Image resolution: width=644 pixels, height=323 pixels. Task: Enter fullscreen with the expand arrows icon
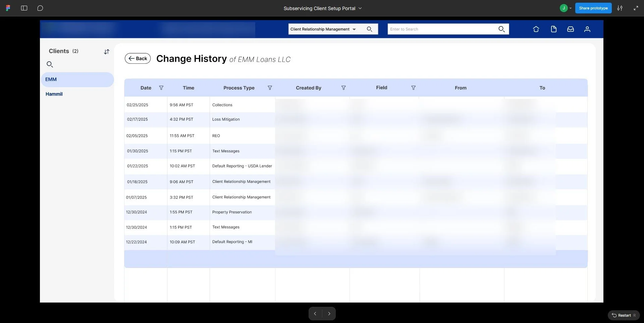click(x=636, y=8)
